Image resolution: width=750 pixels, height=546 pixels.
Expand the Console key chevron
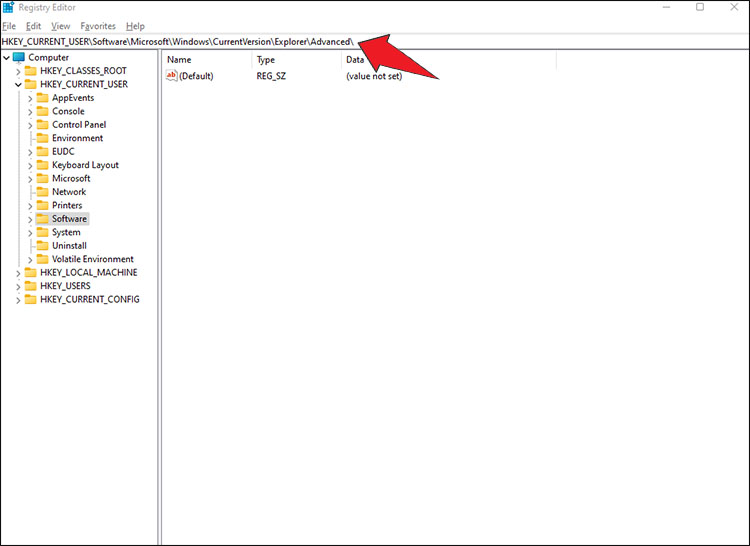[x=30, y=112]
